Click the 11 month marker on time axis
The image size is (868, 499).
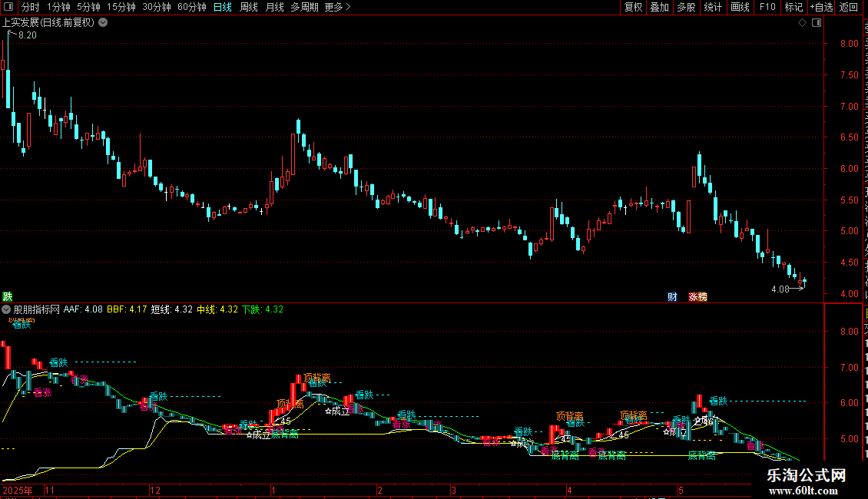point(50,490)
